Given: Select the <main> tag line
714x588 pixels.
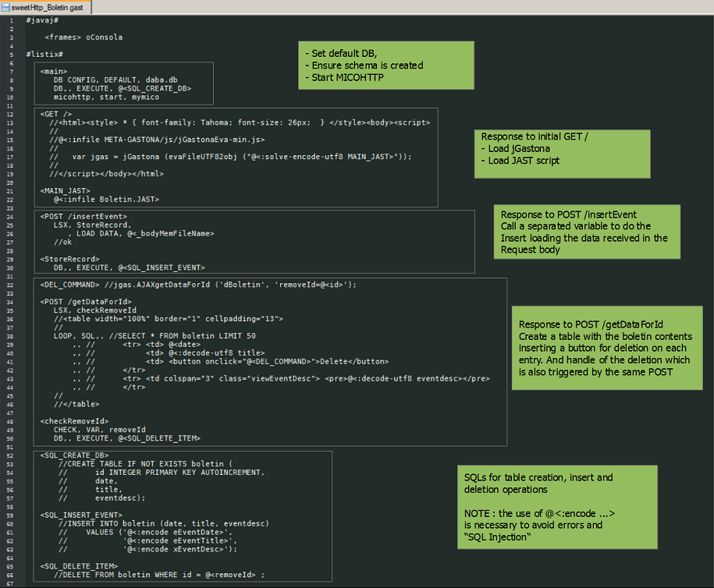Looking at the screenshot, I should 54,72.
